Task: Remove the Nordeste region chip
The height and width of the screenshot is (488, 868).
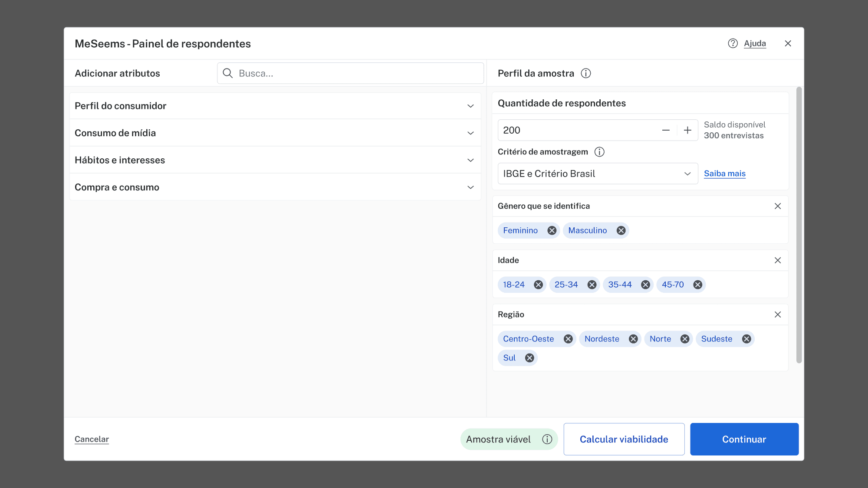Action: pyautogui.click(x=634, y=339)
